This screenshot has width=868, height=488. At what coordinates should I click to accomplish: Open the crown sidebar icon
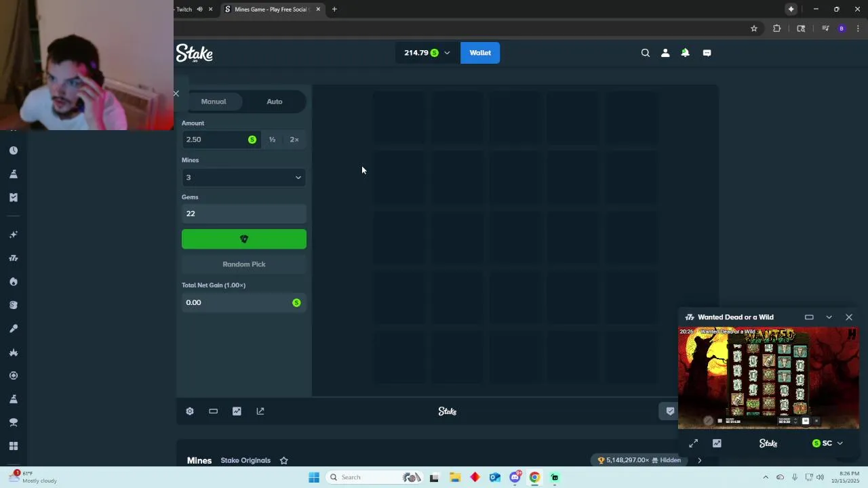click(13, 352)
